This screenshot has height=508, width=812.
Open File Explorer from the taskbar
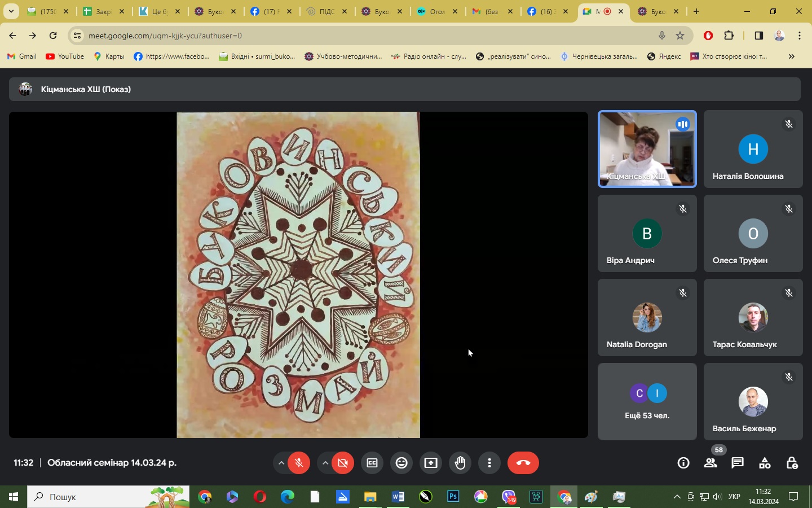[370, 497]
